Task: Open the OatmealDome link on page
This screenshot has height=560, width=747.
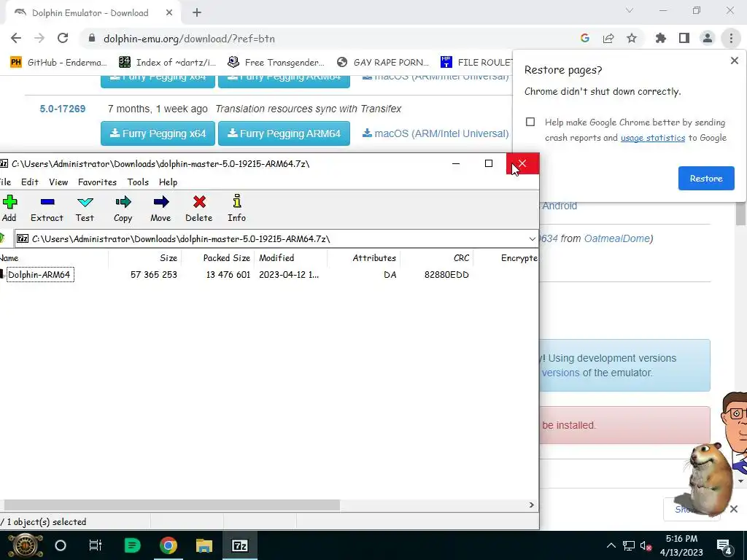Action: 617,238
